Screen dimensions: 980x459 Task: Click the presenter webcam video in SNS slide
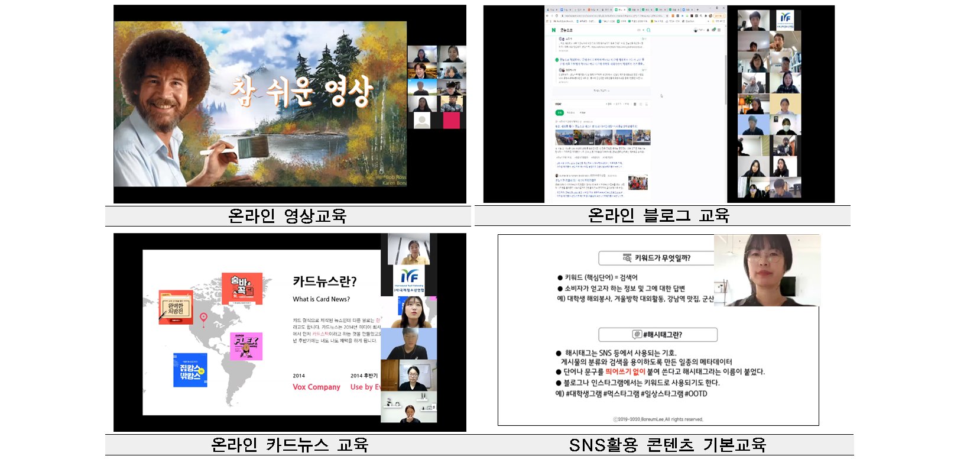[767, 270]
